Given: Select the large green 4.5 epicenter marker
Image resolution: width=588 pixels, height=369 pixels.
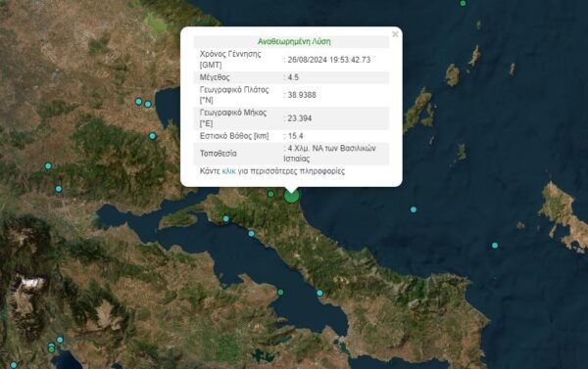Looking at the screenshot, I should tap(291, 196).
